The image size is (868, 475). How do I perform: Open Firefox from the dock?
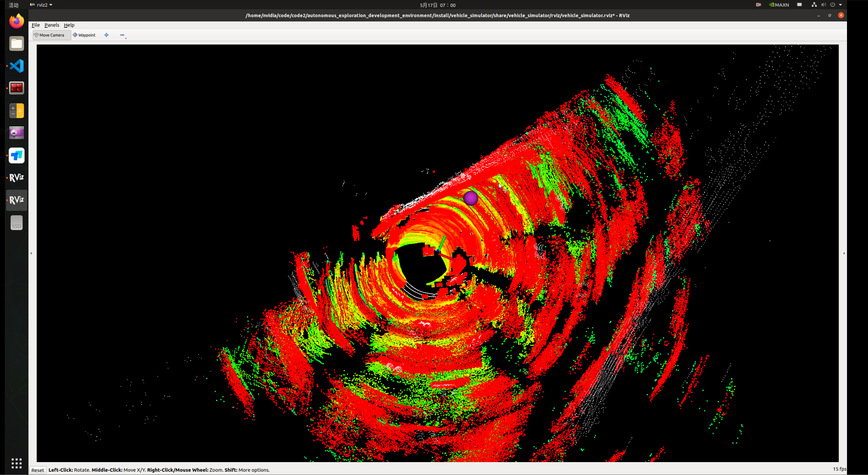(x=17, y=21)
